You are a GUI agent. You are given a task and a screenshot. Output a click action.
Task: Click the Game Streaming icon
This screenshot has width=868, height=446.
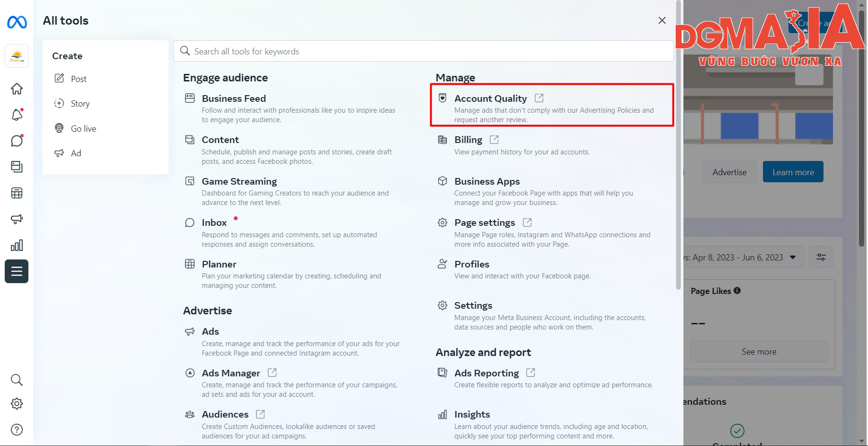190,181
